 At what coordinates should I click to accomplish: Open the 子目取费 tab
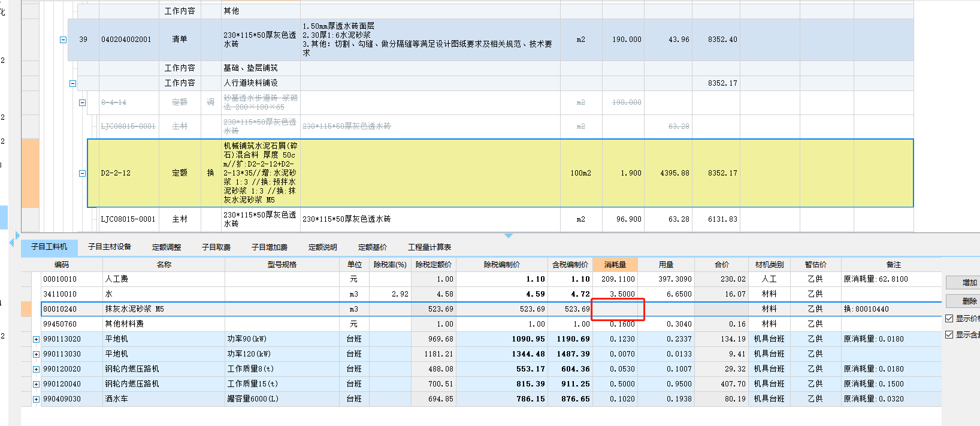tap(216, 247)
